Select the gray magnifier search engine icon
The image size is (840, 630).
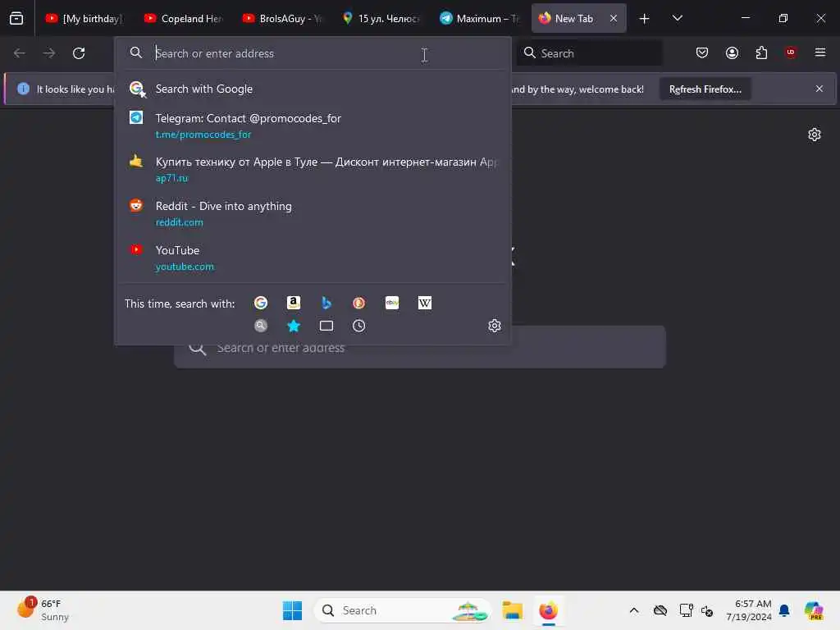pos(261,326)
